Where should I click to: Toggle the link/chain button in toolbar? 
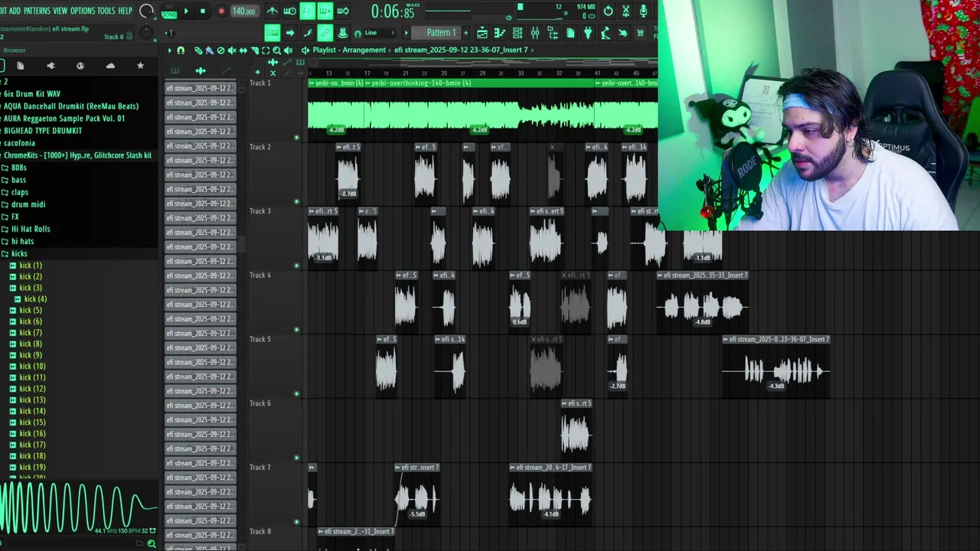click(325, 33)
